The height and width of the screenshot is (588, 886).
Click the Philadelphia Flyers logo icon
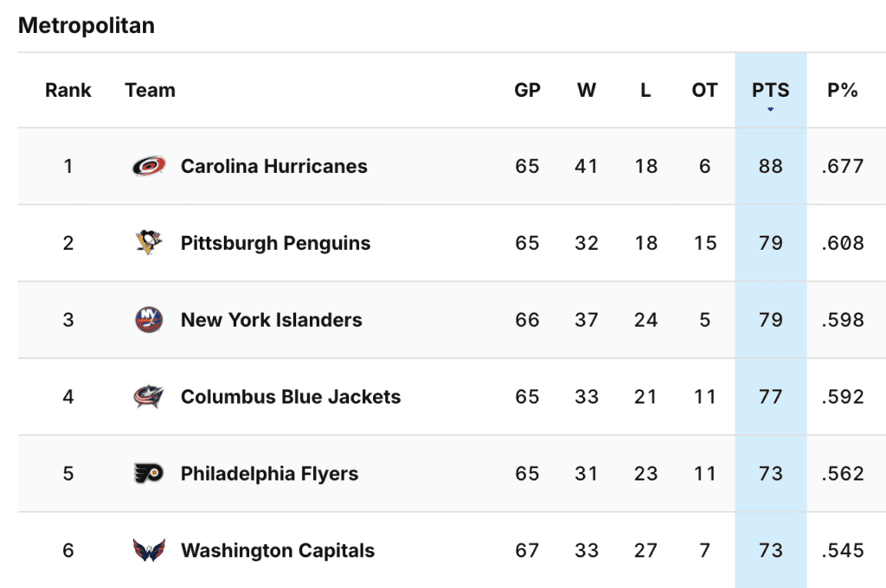[149, 474]
